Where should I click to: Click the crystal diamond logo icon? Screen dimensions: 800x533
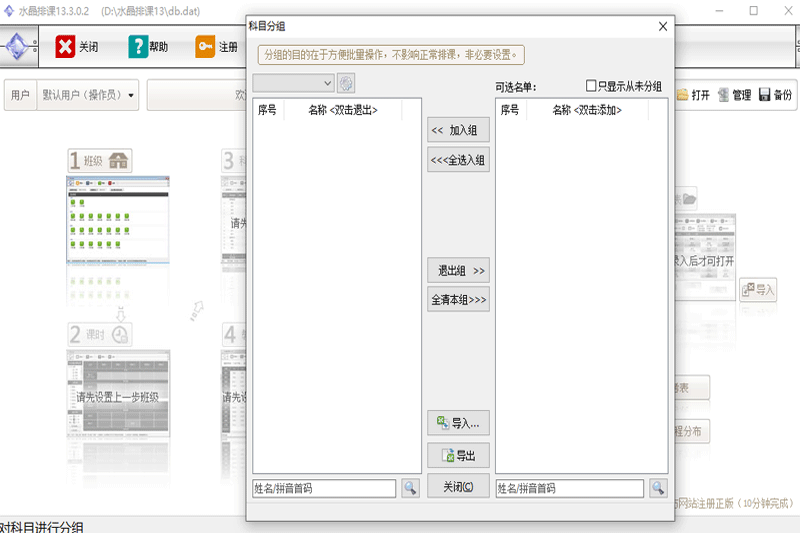17,47
